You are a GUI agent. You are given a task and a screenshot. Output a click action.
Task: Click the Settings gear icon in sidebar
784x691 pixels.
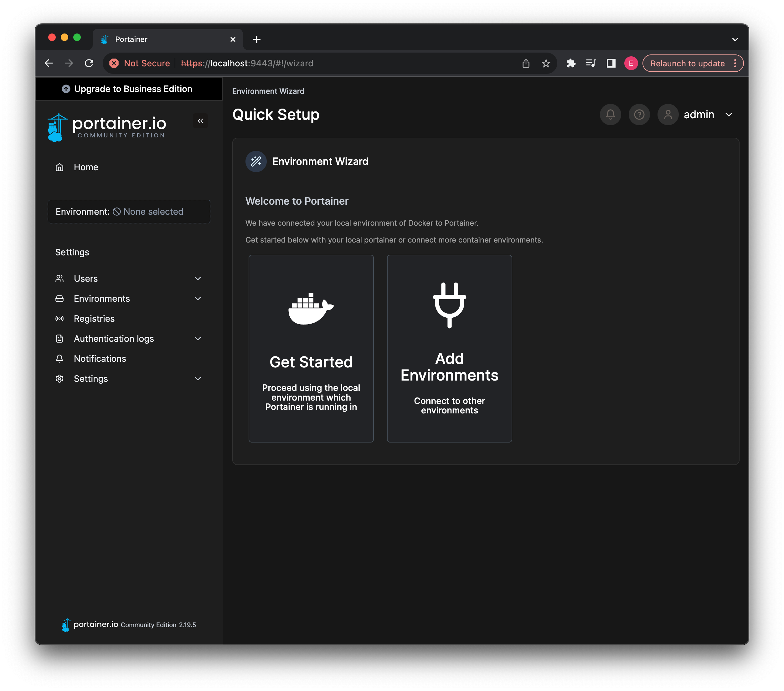click(59, 378)
